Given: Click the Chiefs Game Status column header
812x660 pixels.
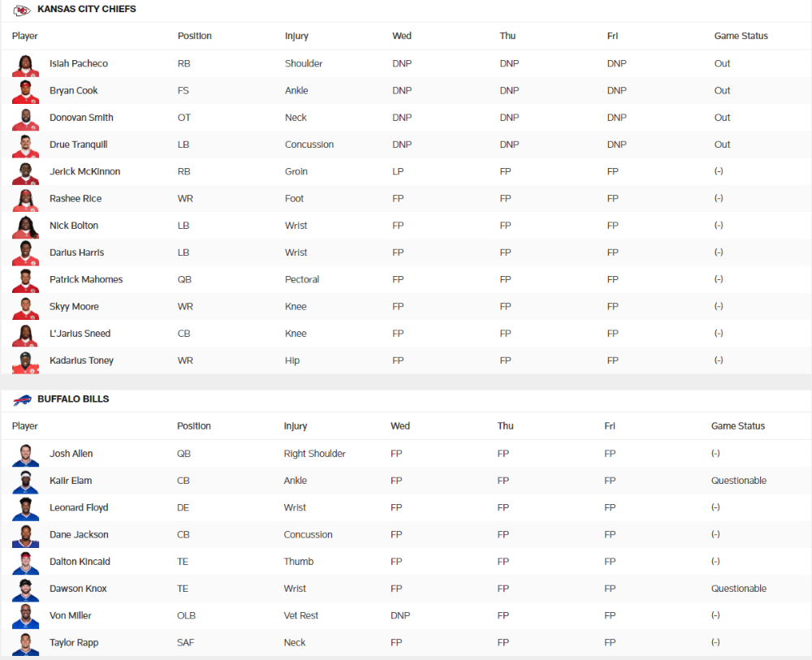Looking at the screenshot, I should 741,36.
